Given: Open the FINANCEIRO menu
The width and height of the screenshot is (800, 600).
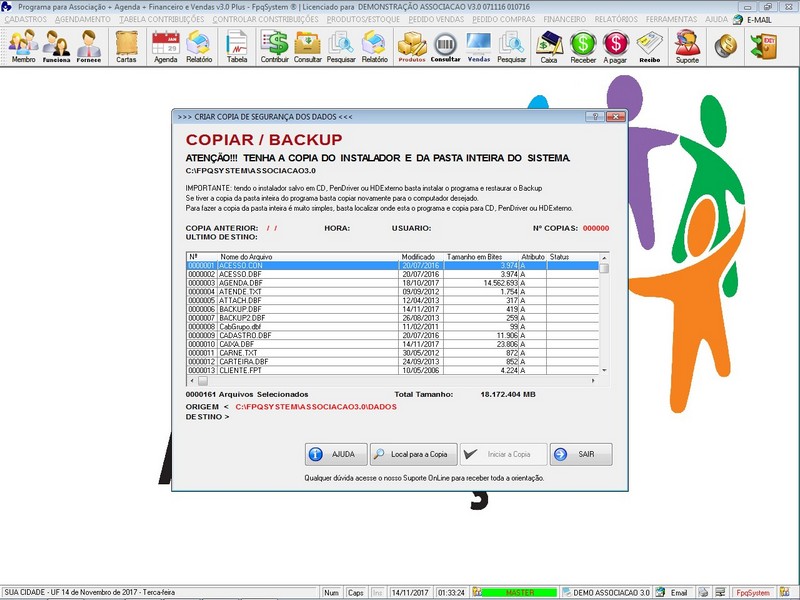Looking at the screenshot, I should [565, 19].
